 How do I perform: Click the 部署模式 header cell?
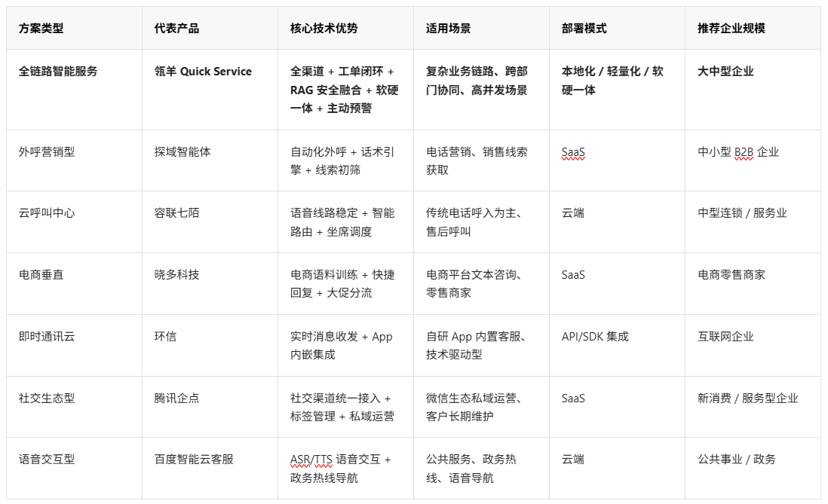pos(617,28)
